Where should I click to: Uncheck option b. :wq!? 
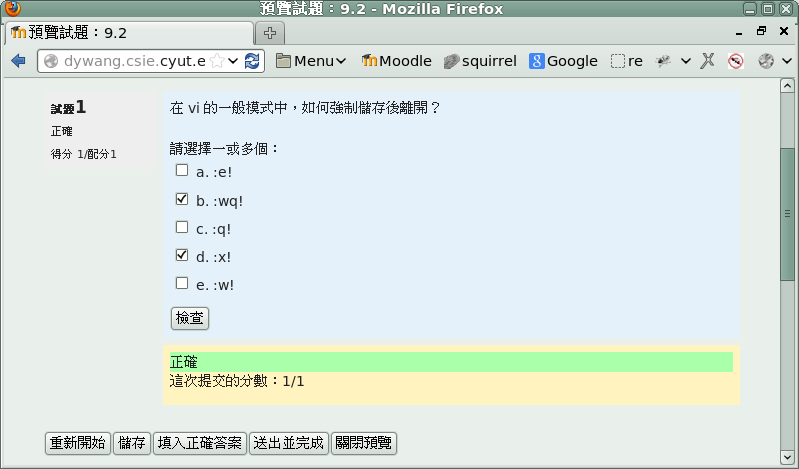182,199
